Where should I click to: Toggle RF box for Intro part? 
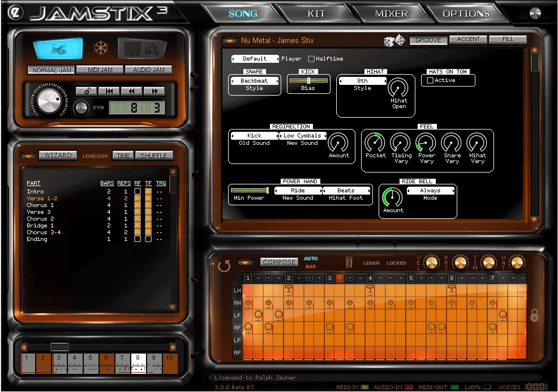coord(138,191)
